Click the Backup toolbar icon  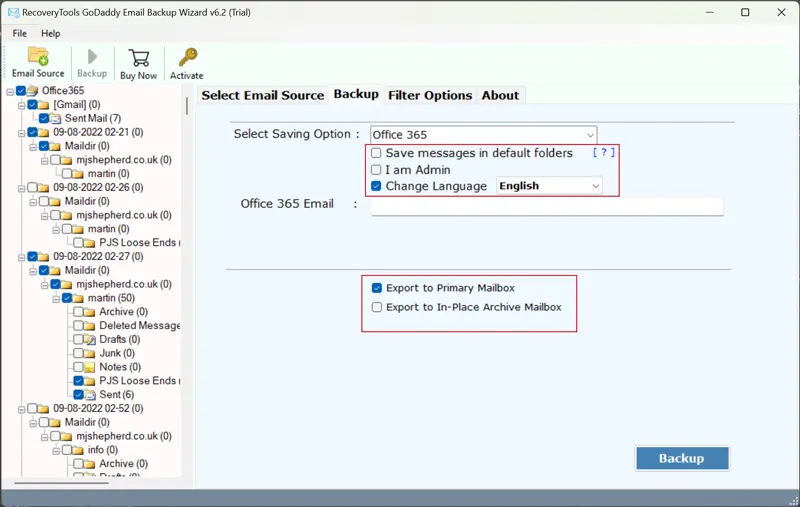[x=92, y=58]
